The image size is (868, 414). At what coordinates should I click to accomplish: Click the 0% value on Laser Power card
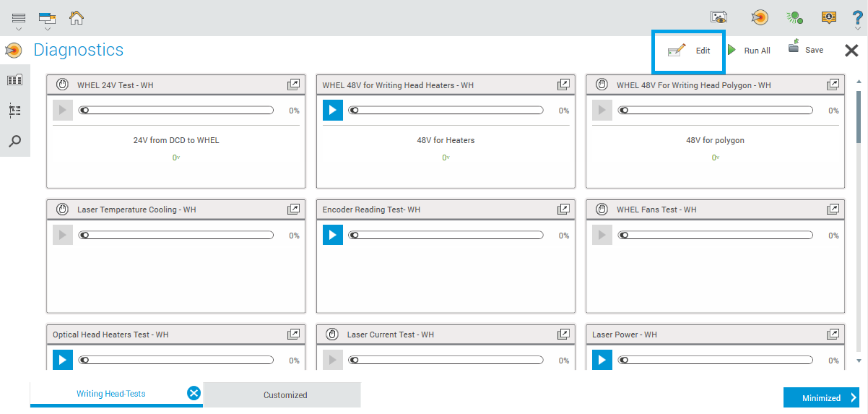(833, 361)
